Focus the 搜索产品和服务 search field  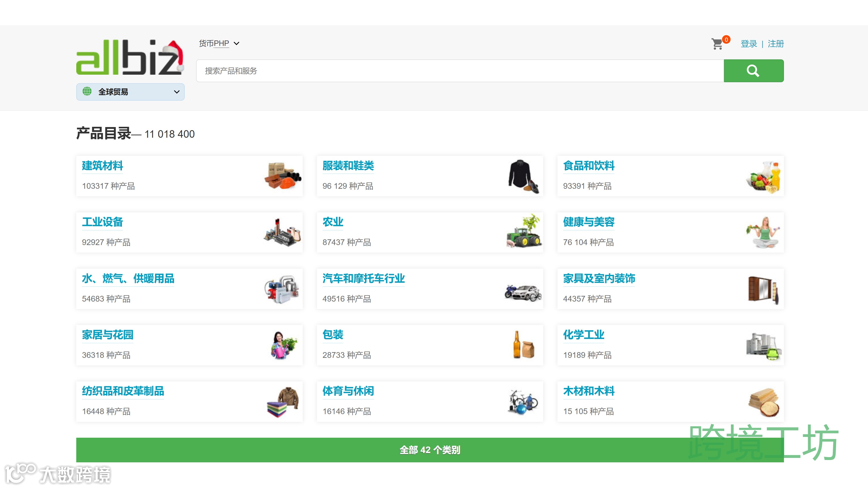click(460, 71)
